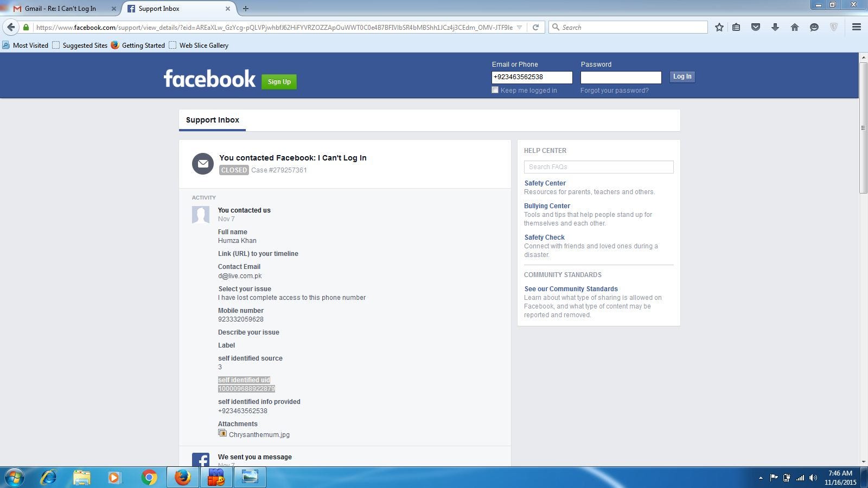
Task: Click the highlighted self identified uid number
Action: [x=246, y=389]
